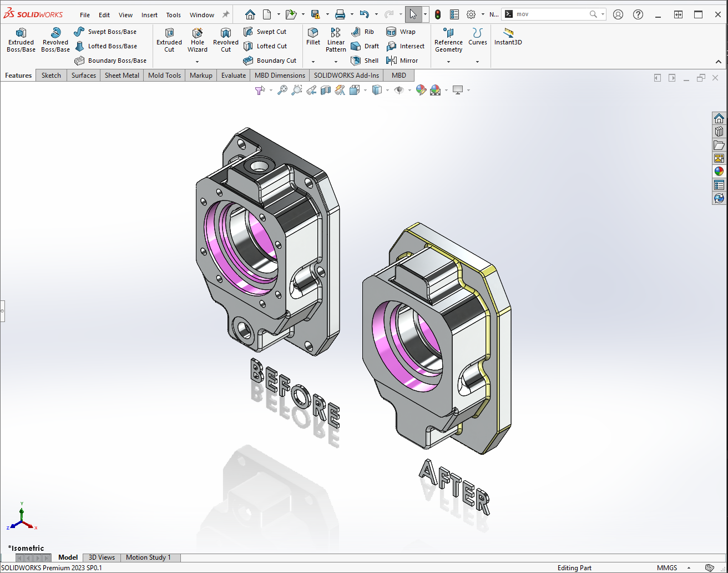Screen dimensions: 728x573
Task: Select the Rib tool
Action: point(362,32)
